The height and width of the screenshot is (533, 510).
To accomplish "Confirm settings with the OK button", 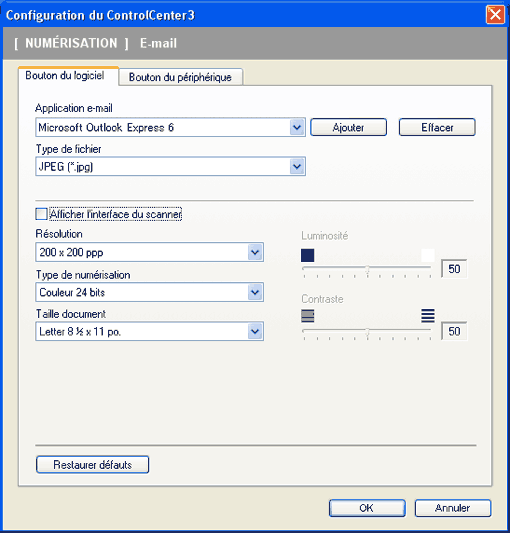I will tap(367, 508).
